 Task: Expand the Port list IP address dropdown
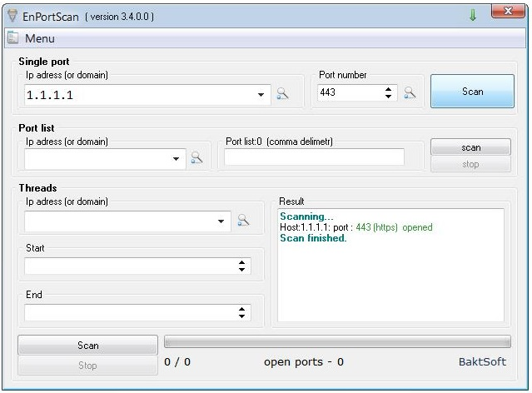coord(176,158)
